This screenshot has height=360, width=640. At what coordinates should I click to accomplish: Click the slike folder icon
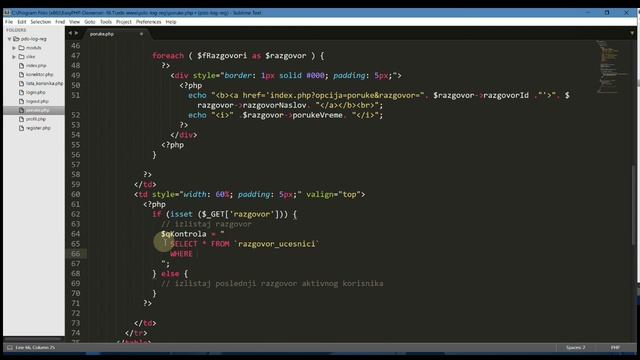pos(22,57)
